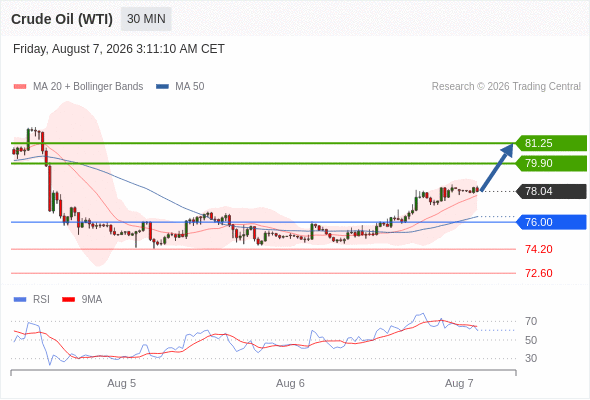Screen dimensions: 590x400
Task: Click the Aug 7 date axis label
Action: pos(459,383)
